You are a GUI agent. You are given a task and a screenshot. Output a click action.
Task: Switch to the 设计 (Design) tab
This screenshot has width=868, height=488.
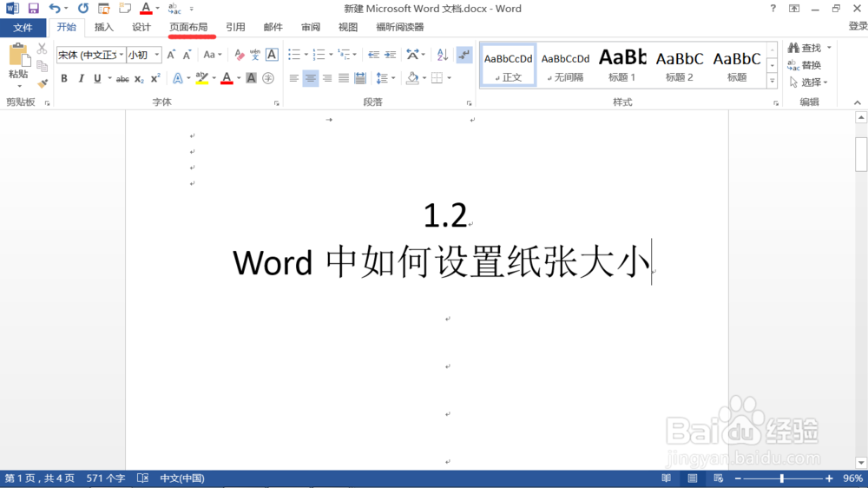(141, 27)
